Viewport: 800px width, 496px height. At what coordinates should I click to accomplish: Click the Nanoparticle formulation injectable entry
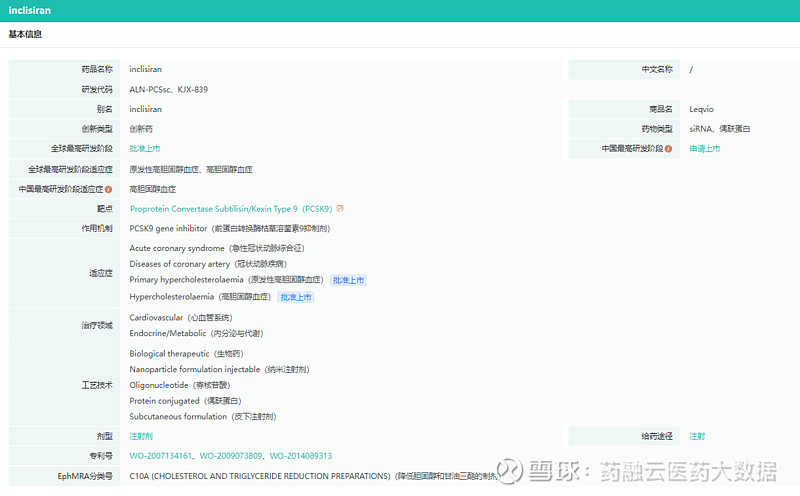(219, 369)
